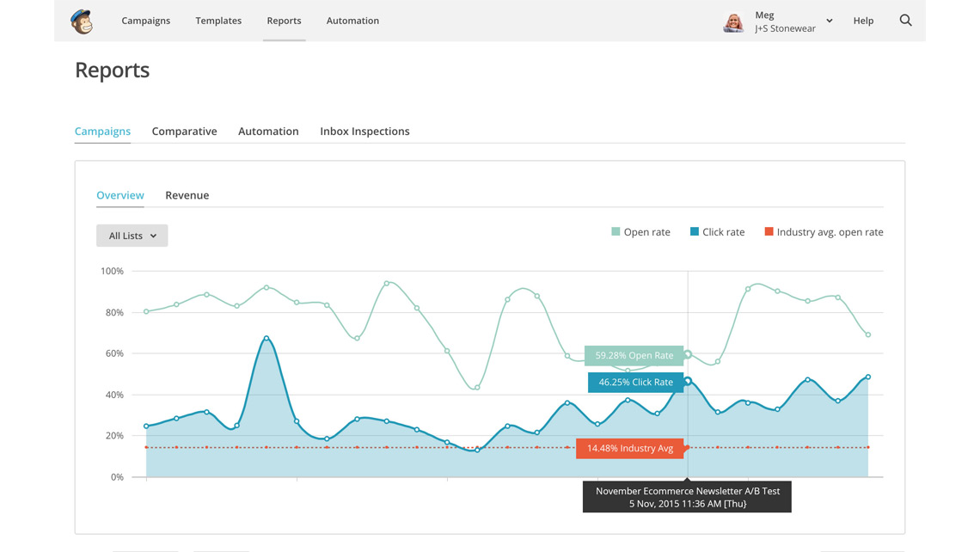The image size is (980, 552).
Task: Switch to the Comparative tab
Action: tap(184, 132)
